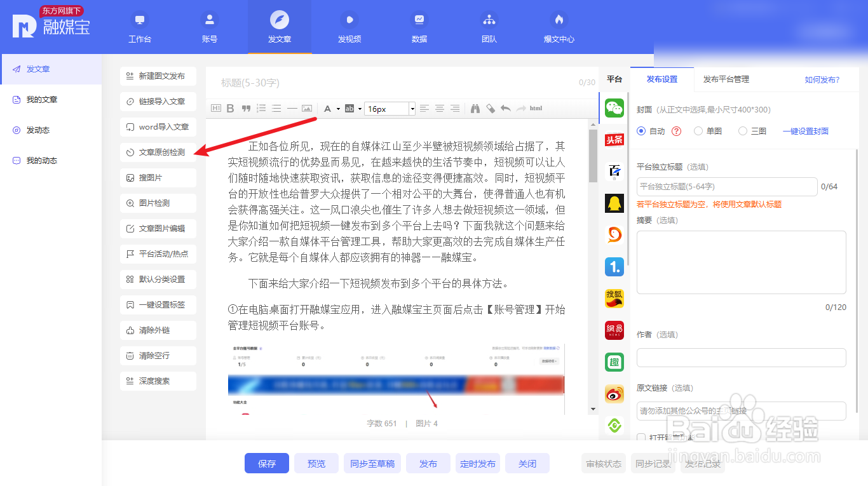Open the 账号 top navigation tab
Viewport: 868px width, 486px height.
[210, 27]
